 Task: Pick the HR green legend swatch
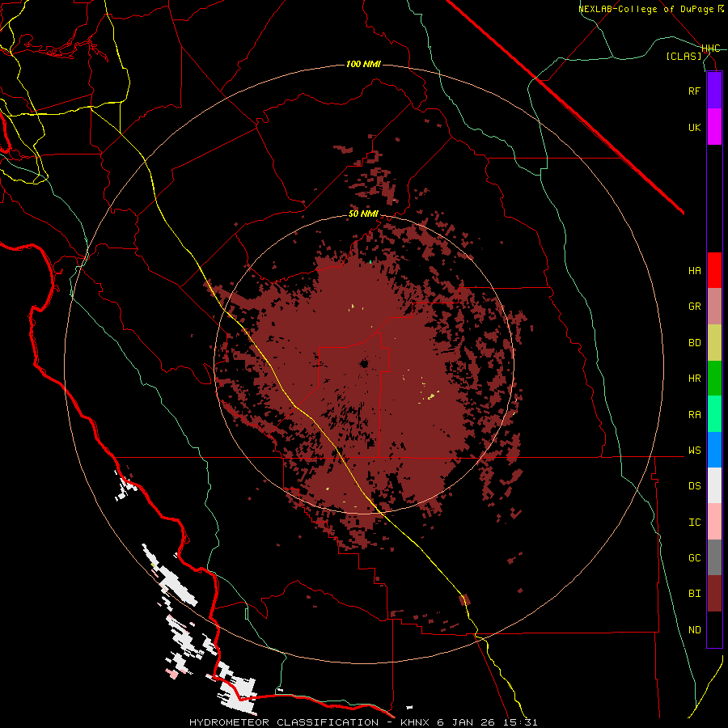pos(714,378)
